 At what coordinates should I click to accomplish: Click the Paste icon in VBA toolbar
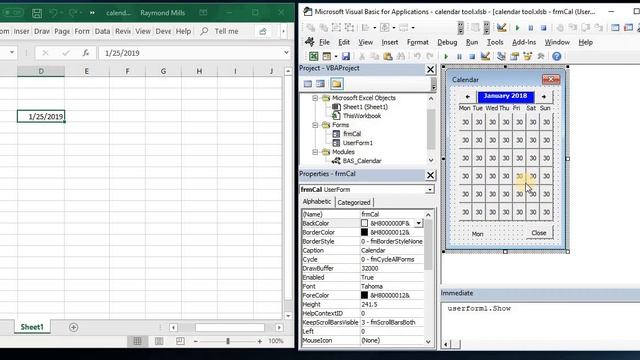click(x=388, y=56)
